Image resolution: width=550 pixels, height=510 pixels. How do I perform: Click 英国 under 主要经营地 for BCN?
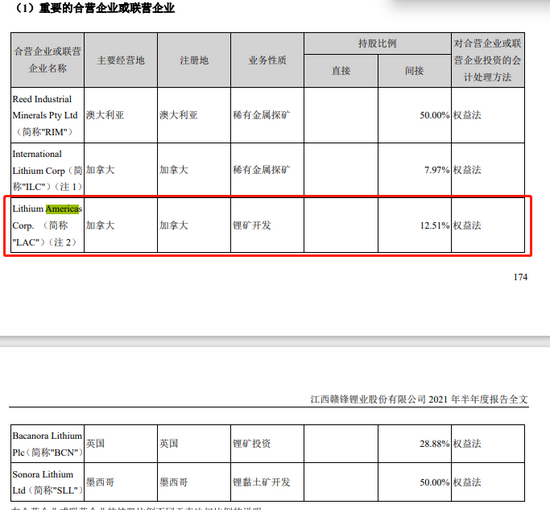[95, 444]
